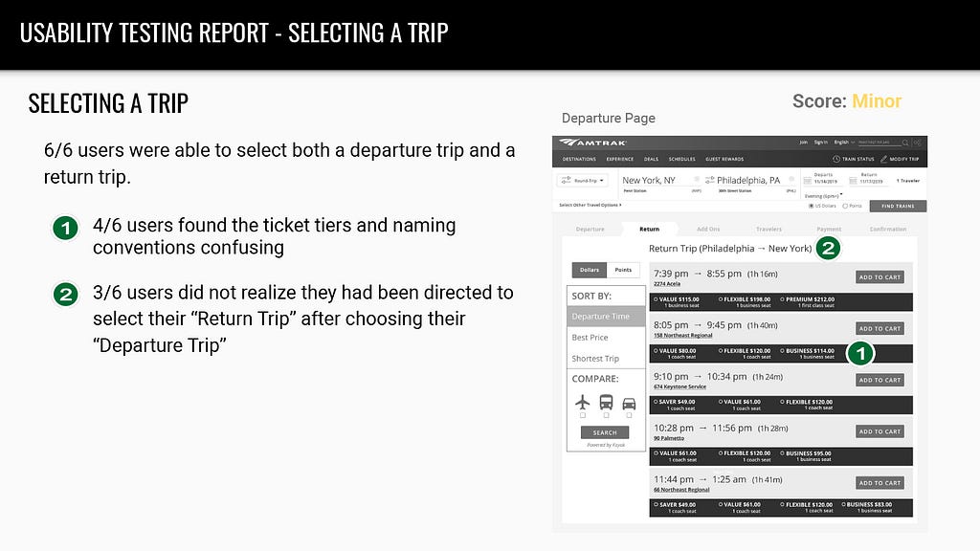Open Train Status clock icon
This screenshot has height=551, width=980.
[x=835, y=159]
